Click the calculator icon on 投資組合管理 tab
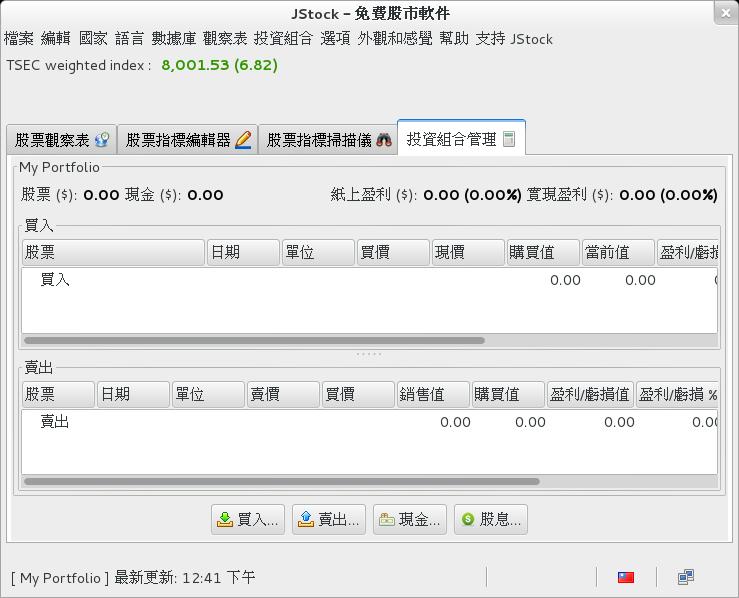Viewport: 739px width, 598px height. tap(509, 139)
